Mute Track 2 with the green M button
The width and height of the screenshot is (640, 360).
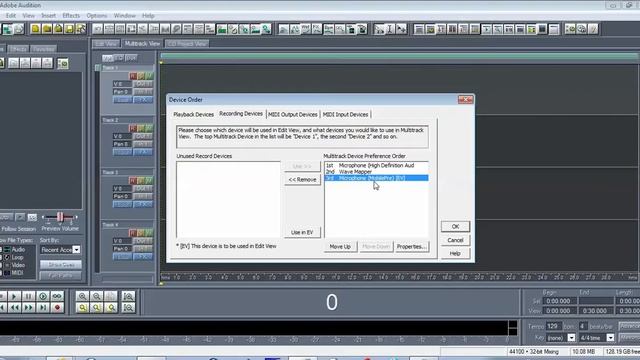[x=149, y=128]
